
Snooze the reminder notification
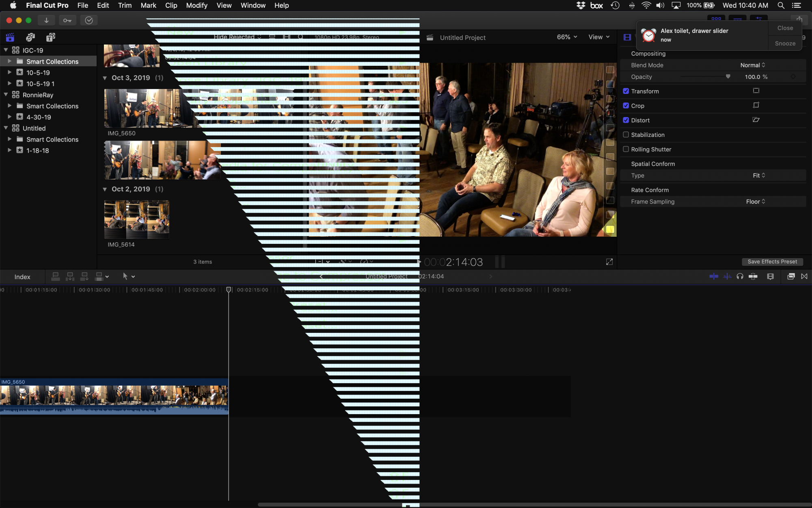point(785,43)
